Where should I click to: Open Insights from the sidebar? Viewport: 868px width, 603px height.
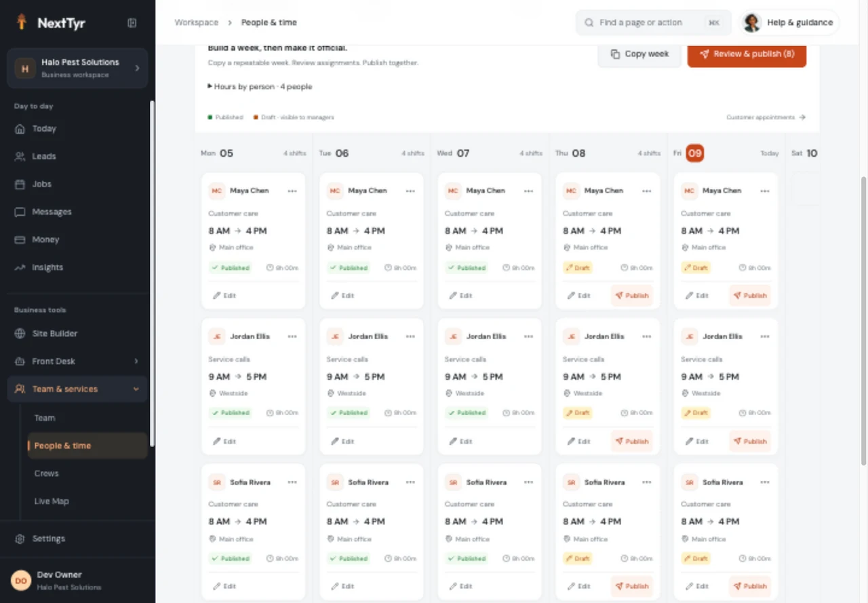[x=77, y=268]
